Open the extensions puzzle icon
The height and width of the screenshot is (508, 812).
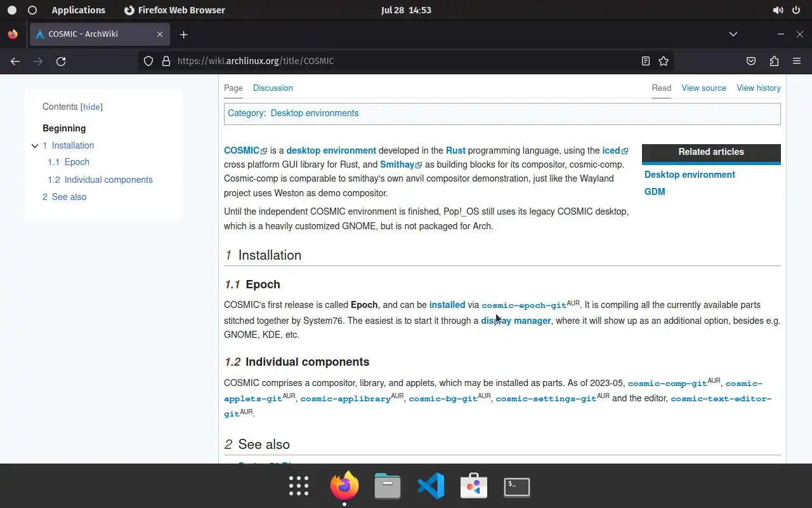click(x=774, y=61)
